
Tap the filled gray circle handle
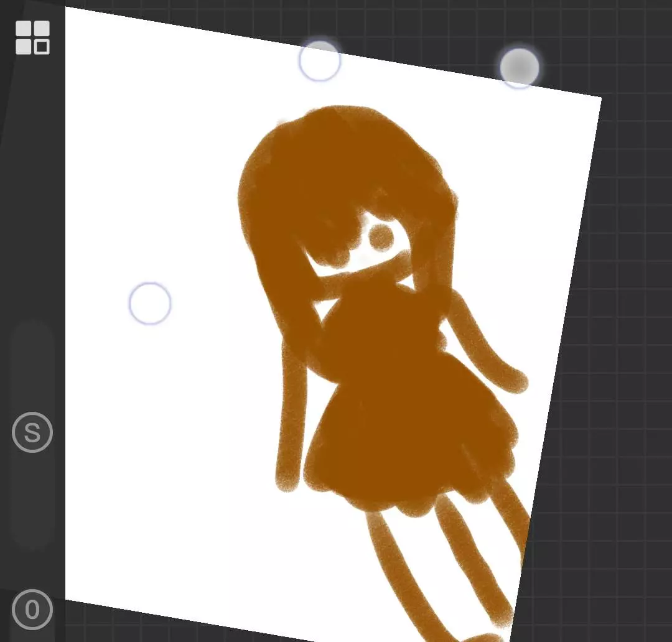coord(519,67)
